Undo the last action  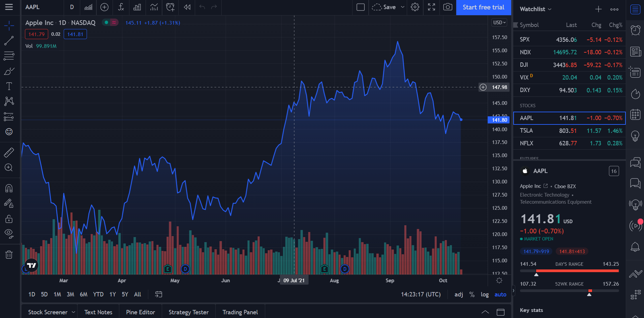tap(202, 7)
